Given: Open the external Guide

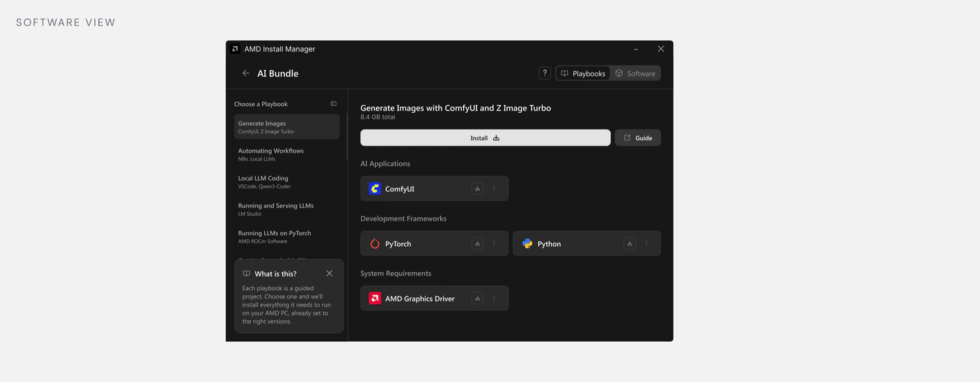Looking at the screenshot, I should [638, 138].
